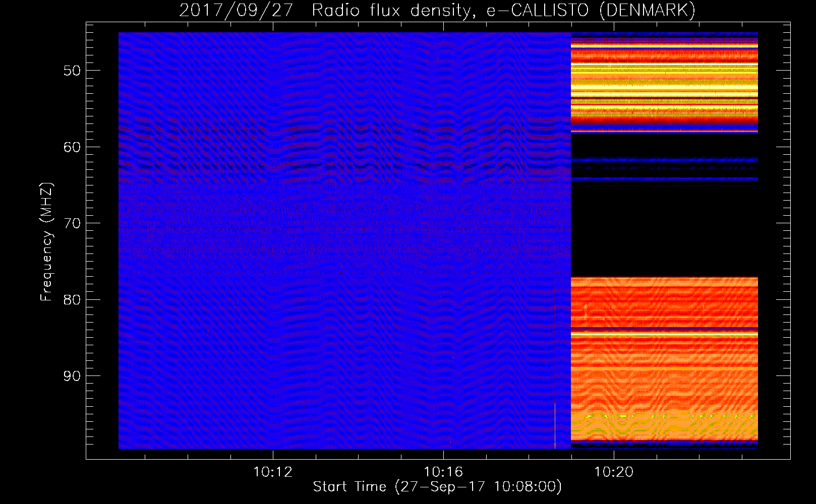
Task: Click the y-axis tick label '70'
Action: [x=72, y=223]
